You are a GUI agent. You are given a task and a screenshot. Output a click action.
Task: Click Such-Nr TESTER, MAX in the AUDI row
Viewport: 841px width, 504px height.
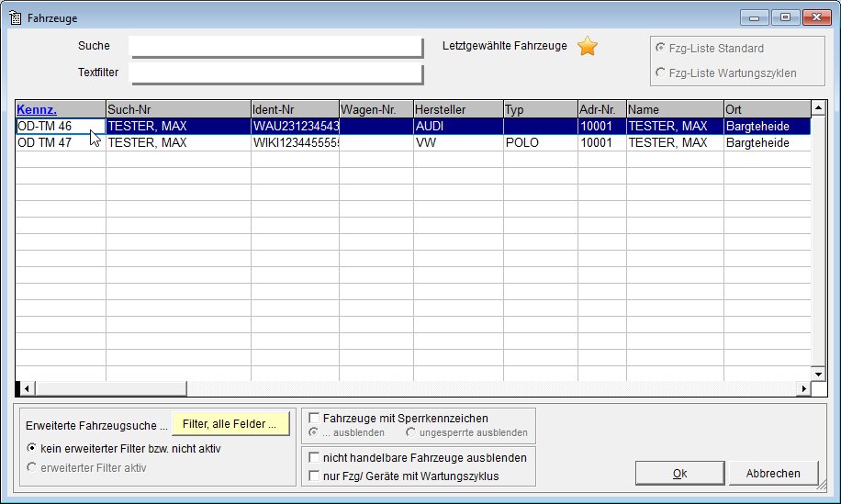tap(178, 126)
